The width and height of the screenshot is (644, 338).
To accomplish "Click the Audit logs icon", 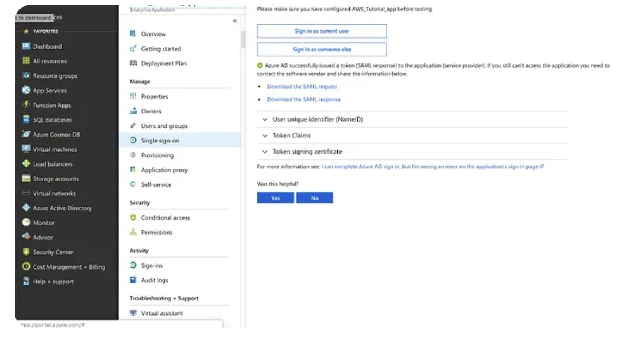I will click(x=133, y=280).
